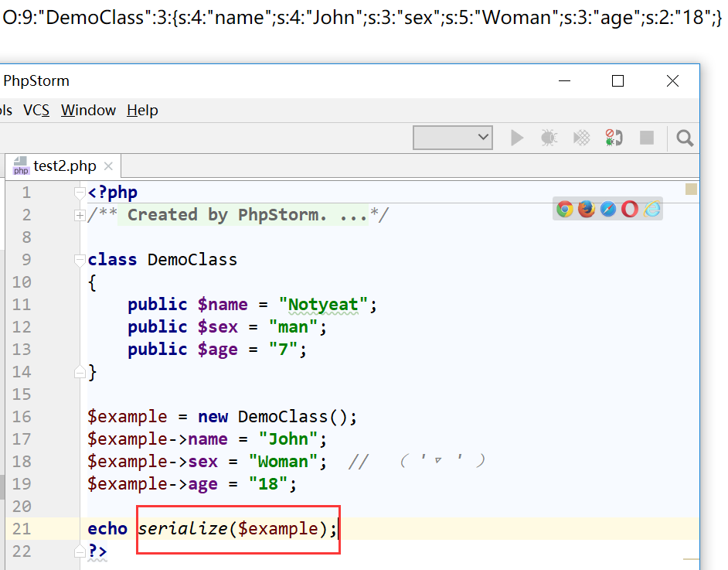728x570 pixels.
Task: Collapse the DemoClass fold on line 9
Action: [80, 260]
